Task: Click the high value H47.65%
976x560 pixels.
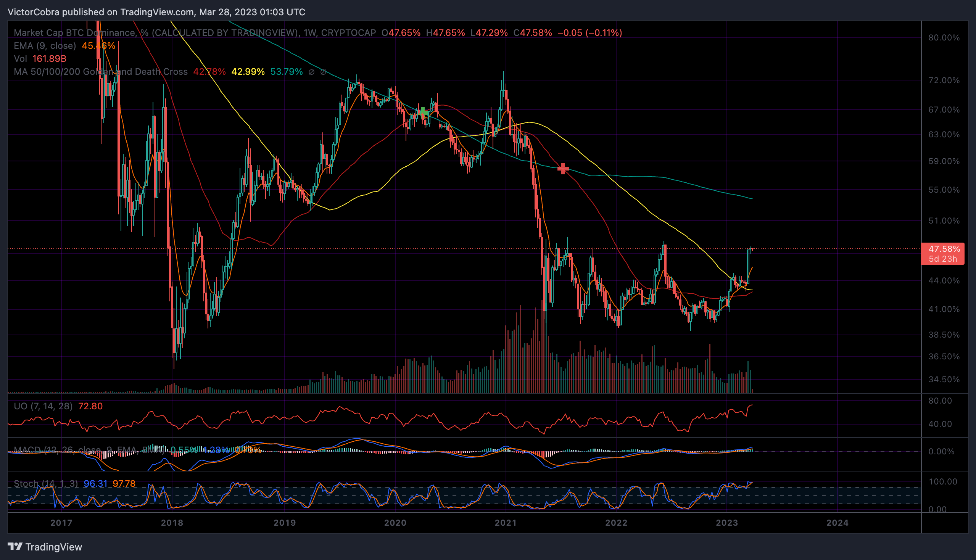Action: click(x=445, y=33)
